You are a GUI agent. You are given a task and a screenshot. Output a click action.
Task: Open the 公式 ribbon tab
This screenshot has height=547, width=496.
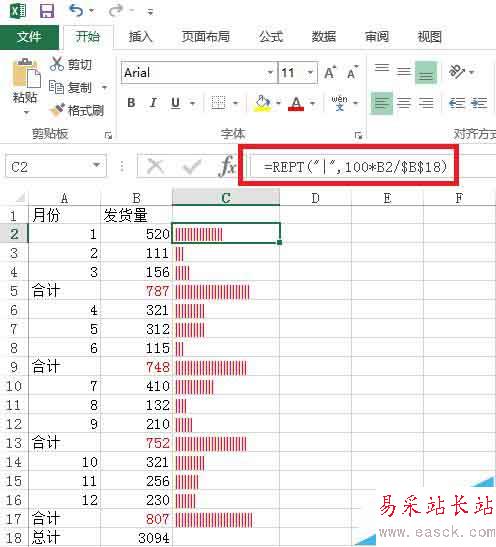pyautogui.click(x=271, y=37)
